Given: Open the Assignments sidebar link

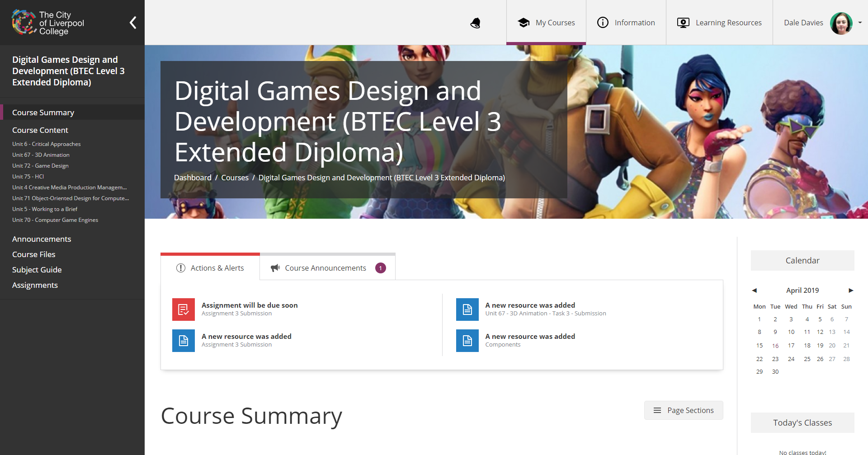Looking at the screenshot, I should click(x=35, y=285).
